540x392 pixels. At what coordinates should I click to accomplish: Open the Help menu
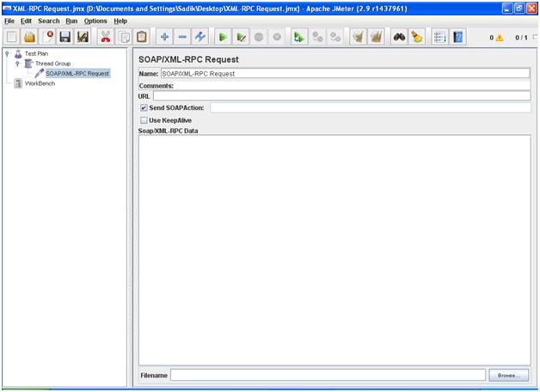[x=120, y=21]
